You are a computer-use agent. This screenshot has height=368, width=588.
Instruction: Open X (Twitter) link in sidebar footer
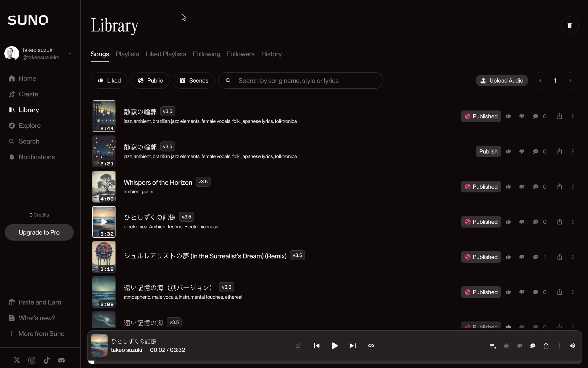click(17, 360)
